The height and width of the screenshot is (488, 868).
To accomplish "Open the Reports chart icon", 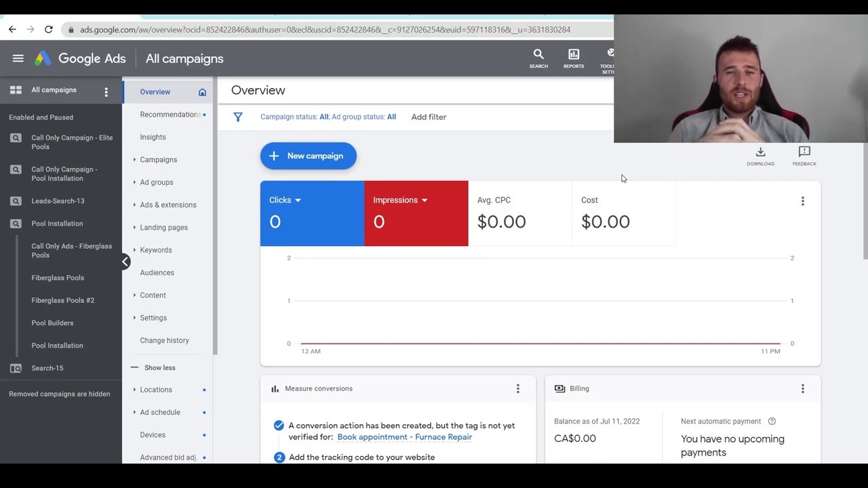I will (x=574, y=58).
